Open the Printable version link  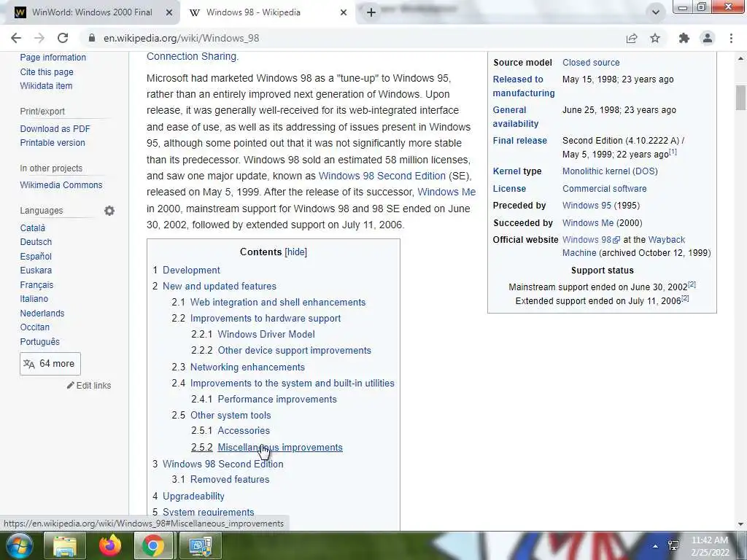pyautogui.click(x=53, y=142)
